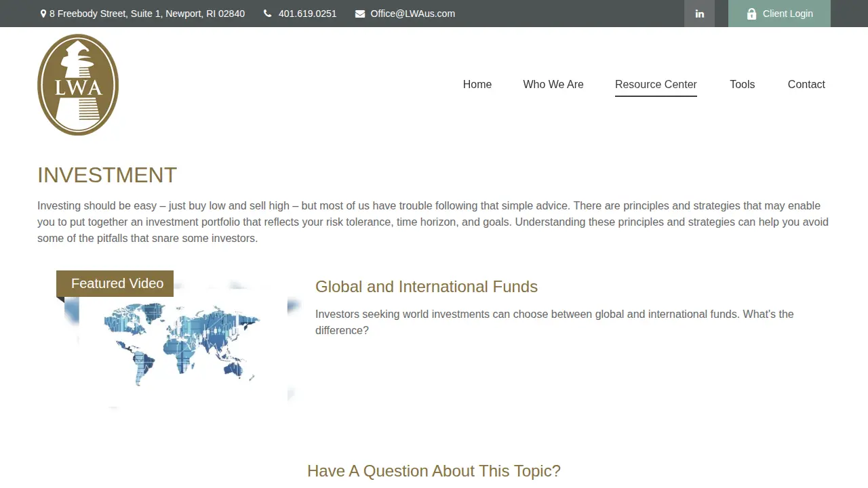
Task: Open the Who We Are menu
Action: pyautogui.click(x=553, y=84)
